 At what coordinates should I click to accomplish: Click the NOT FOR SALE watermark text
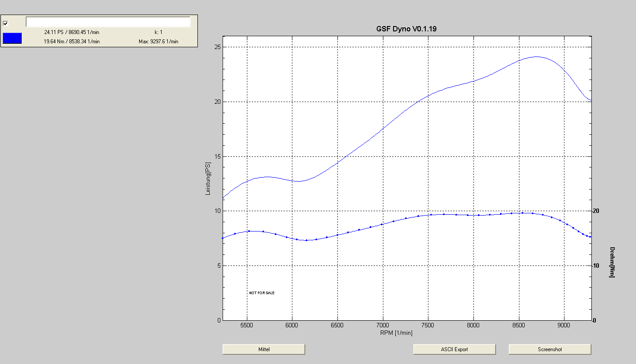pyautogui.click(x=261, y=293)
